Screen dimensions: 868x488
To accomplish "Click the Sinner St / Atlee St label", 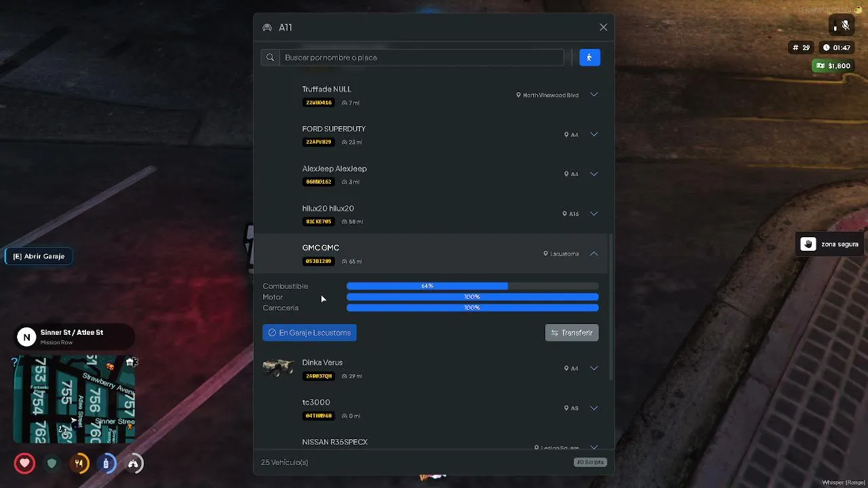I will coord(72,333).
